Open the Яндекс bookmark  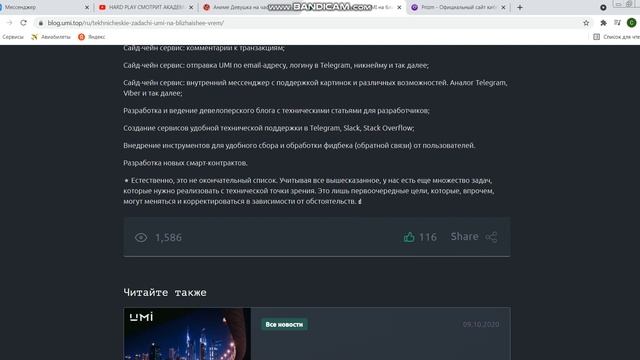point(92,37)
